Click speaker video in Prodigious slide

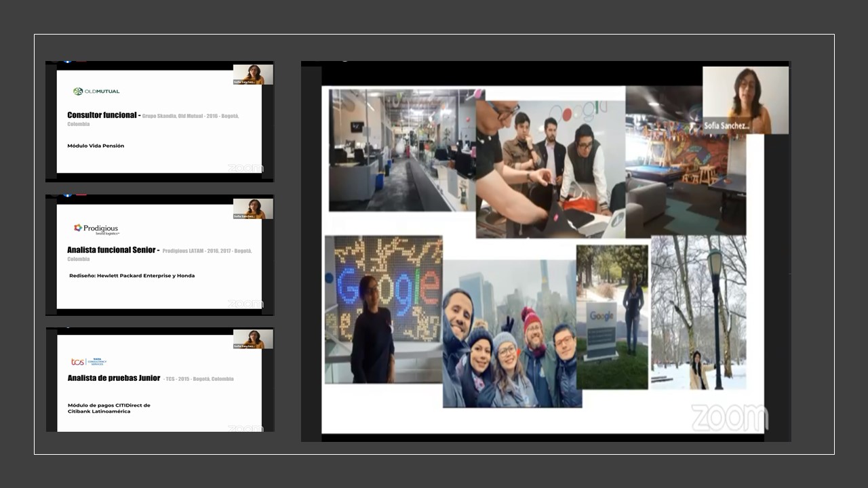pyautogui.click(x=253, y=209)
